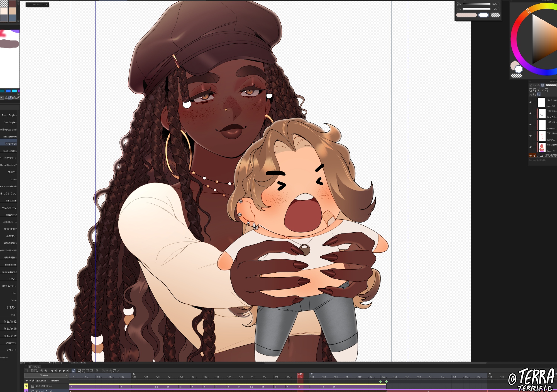The width and height of the screenshot is (557, 392).
Task: Click the timeline zoom out icon
Action: tap(42, 371)
